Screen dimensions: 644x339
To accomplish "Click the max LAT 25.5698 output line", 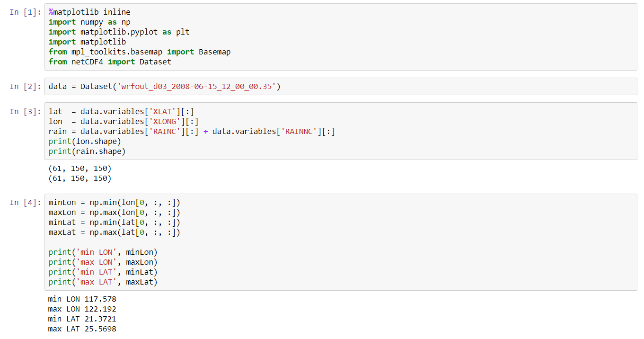I will pyautogui.click(x=82, y=329).
